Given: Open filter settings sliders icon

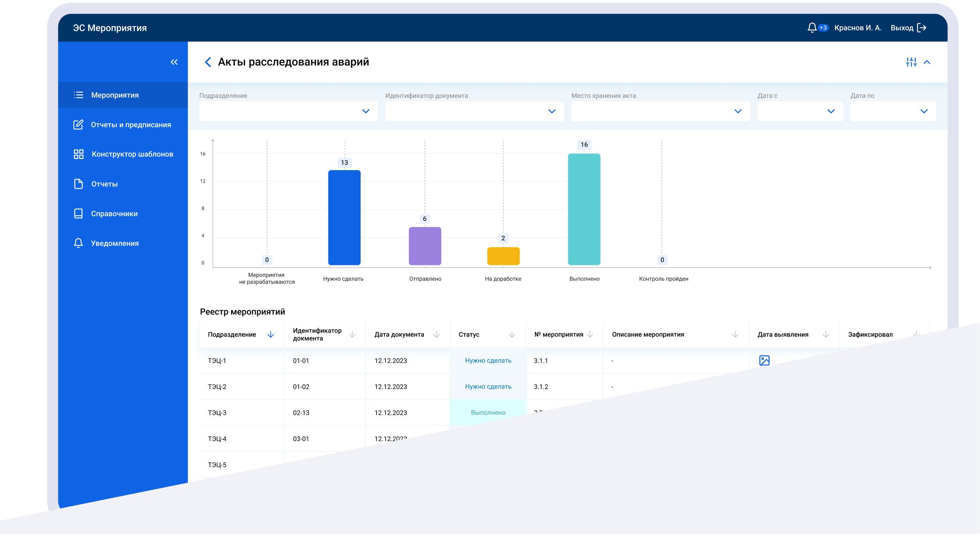Looking at the screenshot, I should point(911,62).
